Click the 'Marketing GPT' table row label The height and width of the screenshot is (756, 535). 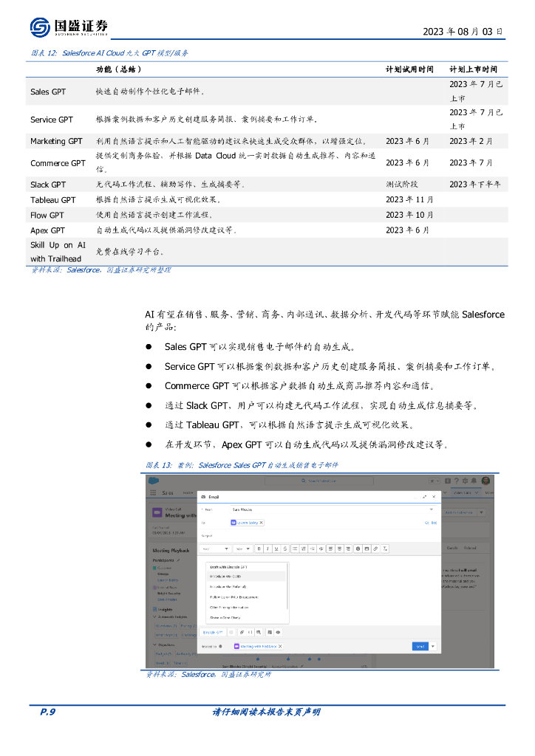click(56, 141)
